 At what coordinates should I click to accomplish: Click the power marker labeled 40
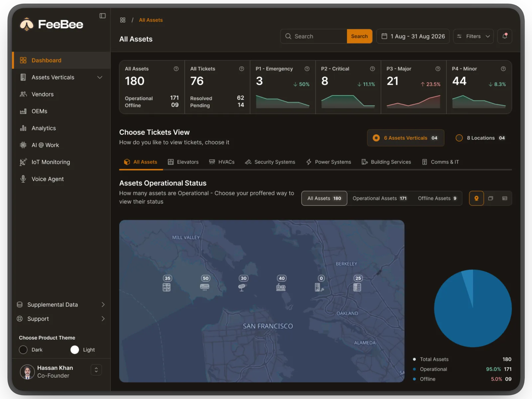pyautogui.click(x=281, y=284)
